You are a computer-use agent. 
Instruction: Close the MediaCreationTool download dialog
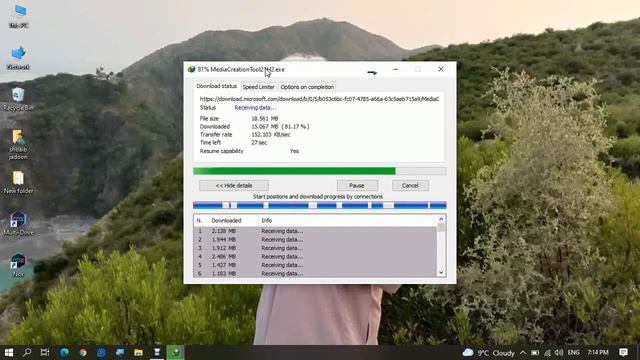[x=441, y=69]
